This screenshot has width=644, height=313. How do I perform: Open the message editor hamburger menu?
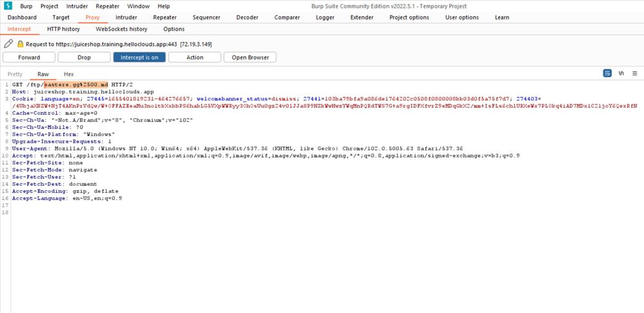[634, 73]
